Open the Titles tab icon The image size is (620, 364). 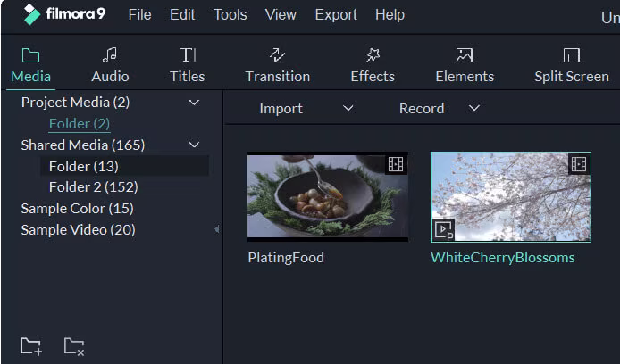[x=187, y=55]
